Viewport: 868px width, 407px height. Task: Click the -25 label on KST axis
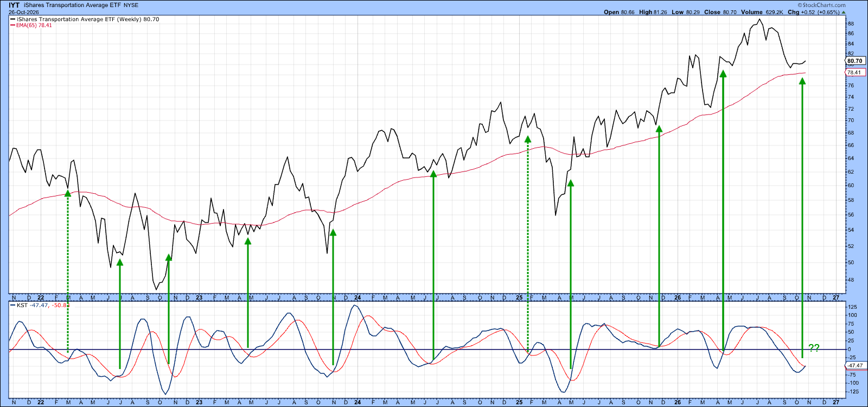tap(852, 358)
